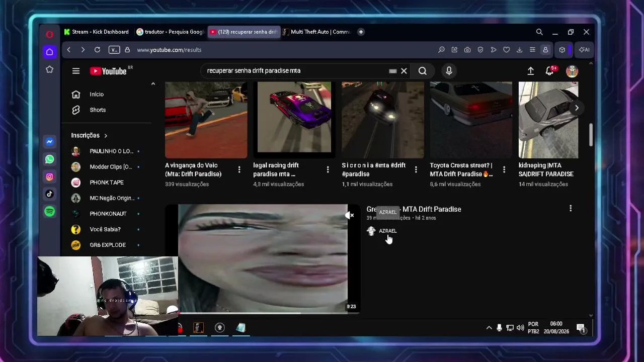
Task: Open Opera sidebar bookmarks star
Action: [49, 69]
